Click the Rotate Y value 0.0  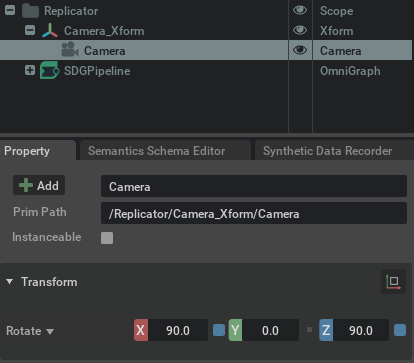270,330
